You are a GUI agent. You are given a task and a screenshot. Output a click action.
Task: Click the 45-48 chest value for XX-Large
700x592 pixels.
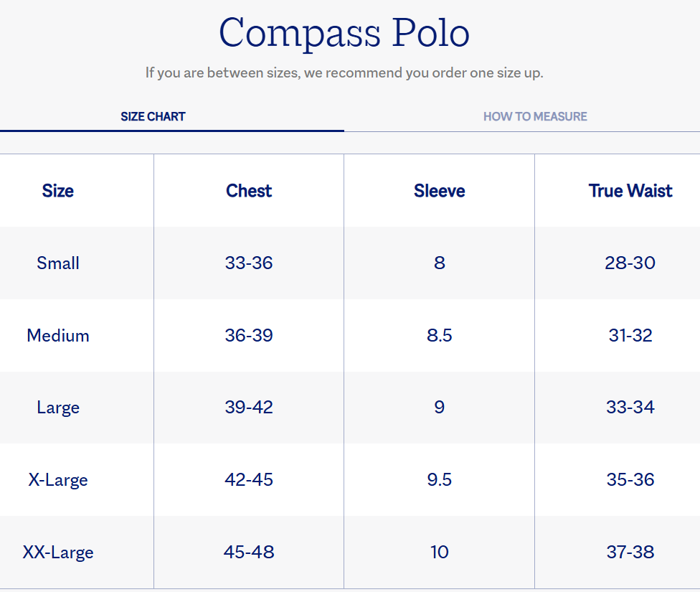(x=248, y=553)
